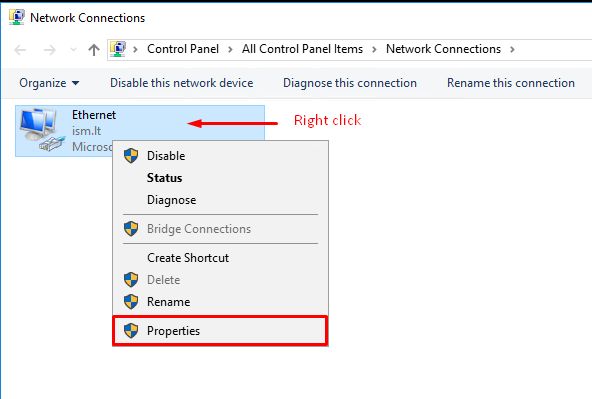Click Disable this network device

[182, 83]
